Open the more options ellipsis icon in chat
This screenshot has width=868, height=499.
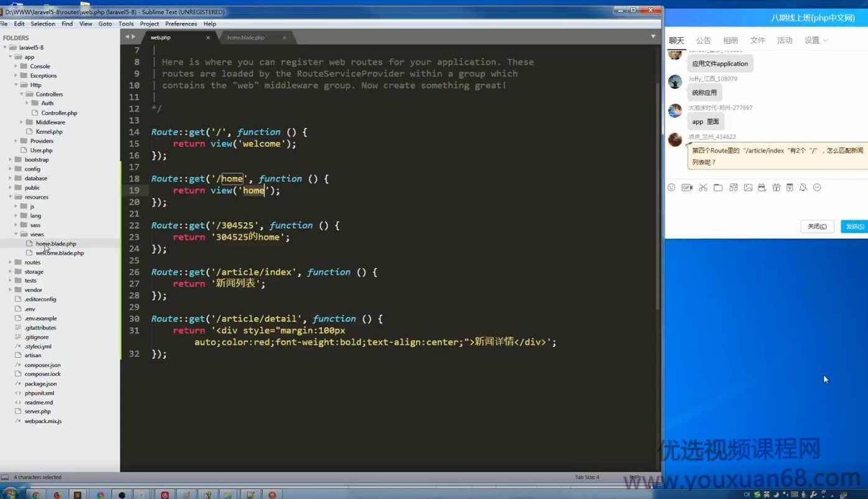pyautogui.click(x=818, y=187)
